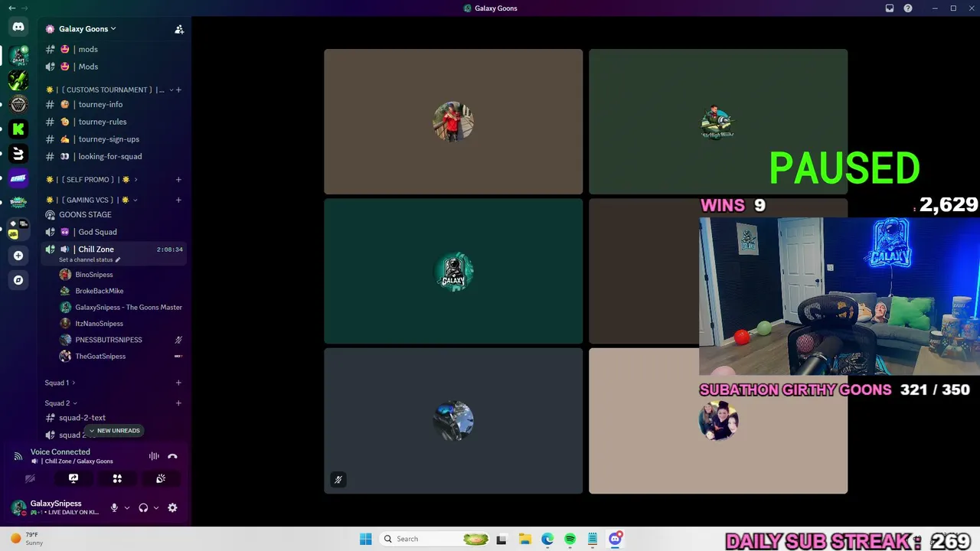Collapse the GAMING VCS category
This screenshot has width=980, height=551.
(x=91, y=200)
